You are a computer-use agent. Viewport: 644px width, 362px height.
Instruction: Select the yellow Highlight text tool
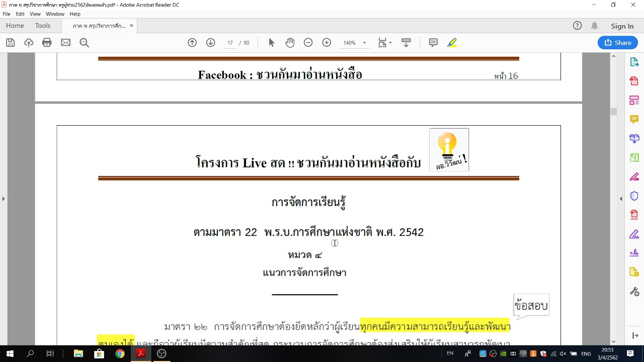[x=452, y=43]
